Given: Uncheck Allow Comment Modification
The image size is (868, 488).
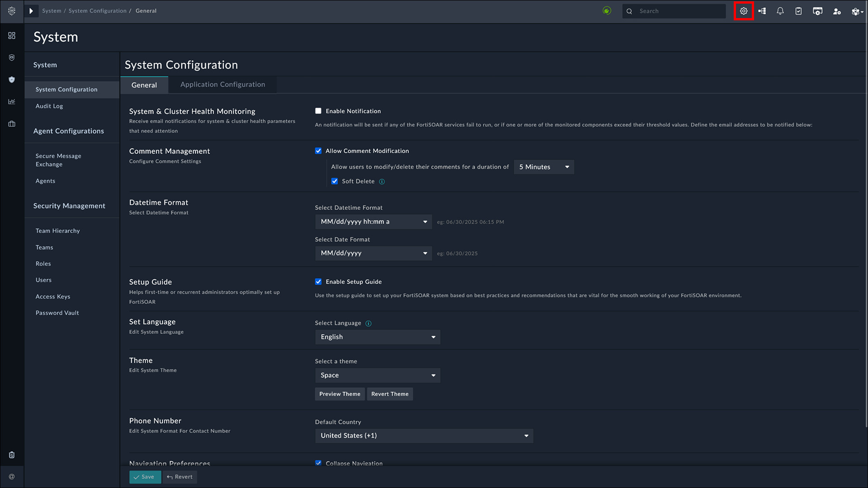Looking at the screenshot, I should pyautogui.click(x=318, y=151).
